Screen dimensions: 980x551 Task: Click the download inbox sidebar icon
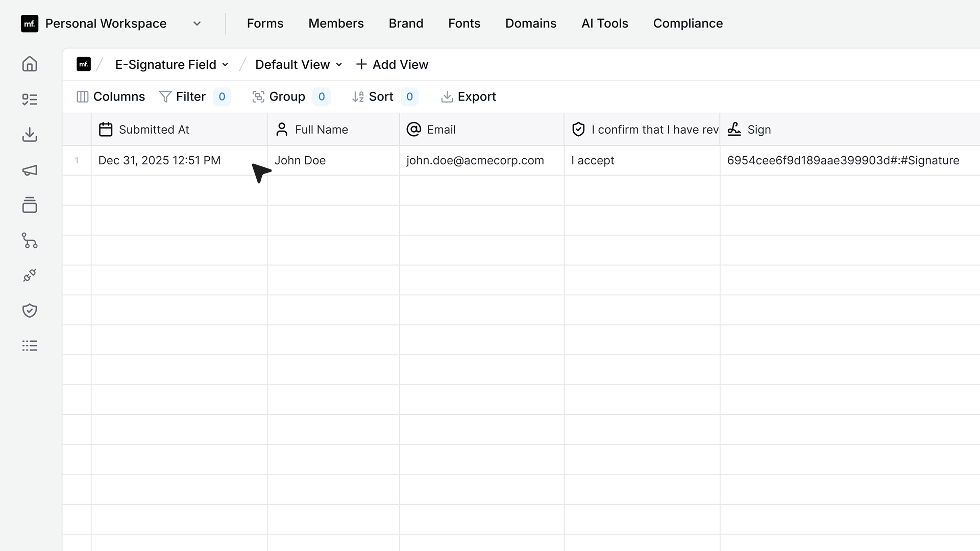click(x=30, y=135)
